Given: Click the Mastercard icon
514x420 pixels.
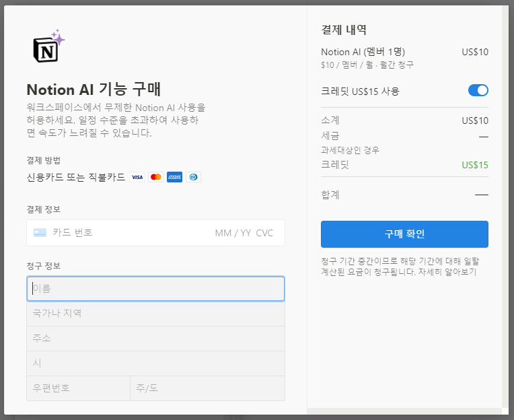Looking at the screenshot, I should (155, 177).
